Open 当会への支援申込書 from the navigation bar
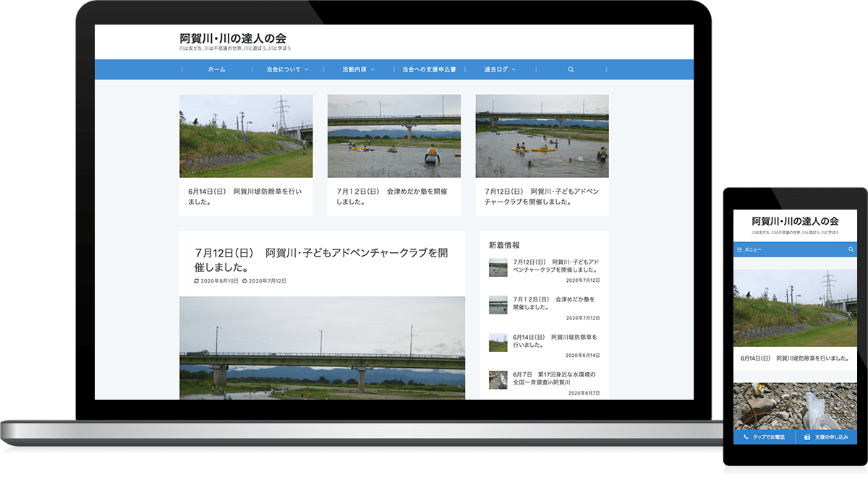Viewport: 868px width, 477px height. tap(429, 69)
